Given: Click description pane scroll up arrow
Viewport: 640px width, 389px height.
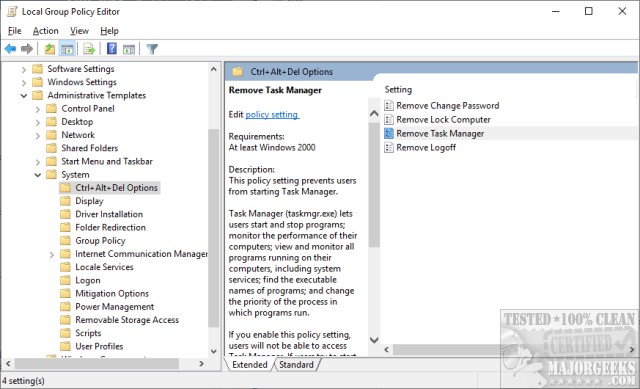Looking at the screenshot, I should point(374,113).
